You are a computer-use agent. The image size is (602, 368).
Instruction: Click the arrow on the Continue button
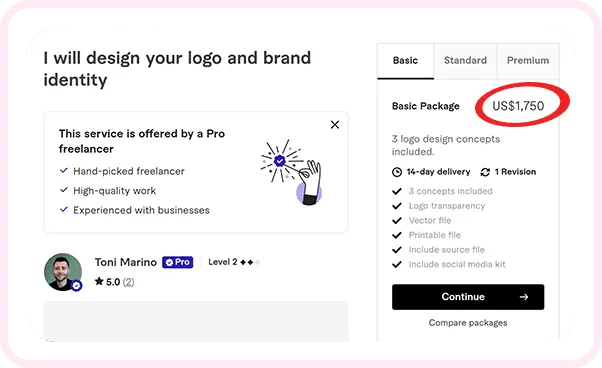524,297
